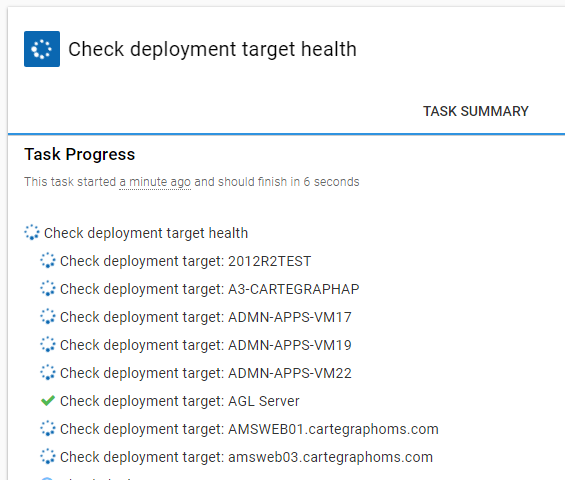This screenshot has width=565, height=480.
Task: Click spinner icon beside parent Check deployment target health
Action: [32, 232]
